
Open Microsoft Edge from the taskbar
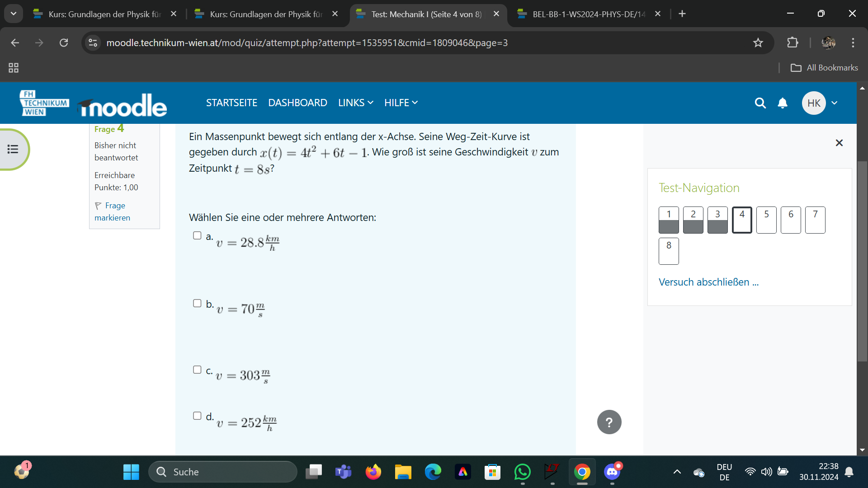[x=433, y=472]
